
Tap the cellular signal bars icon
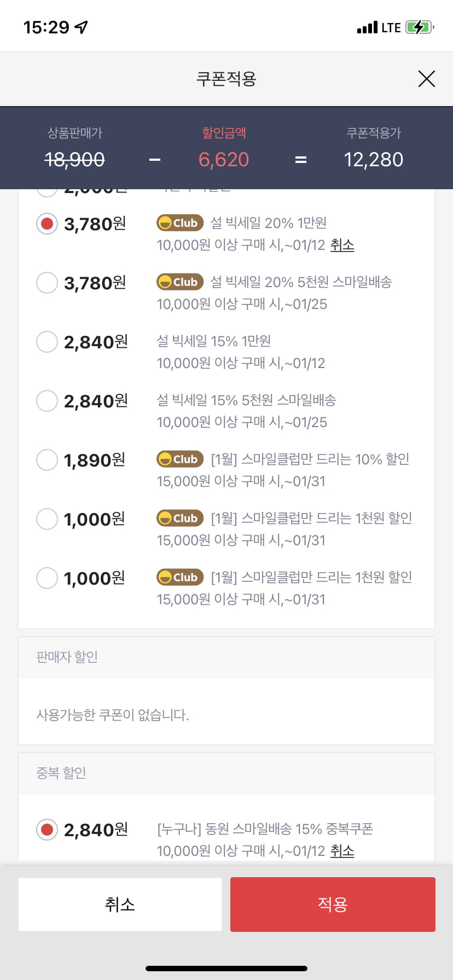(x=367, y=27)
